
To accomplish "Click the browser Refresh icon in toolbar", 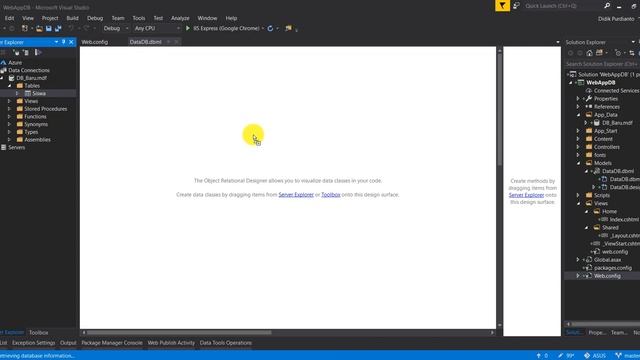I will coord(270,29).
